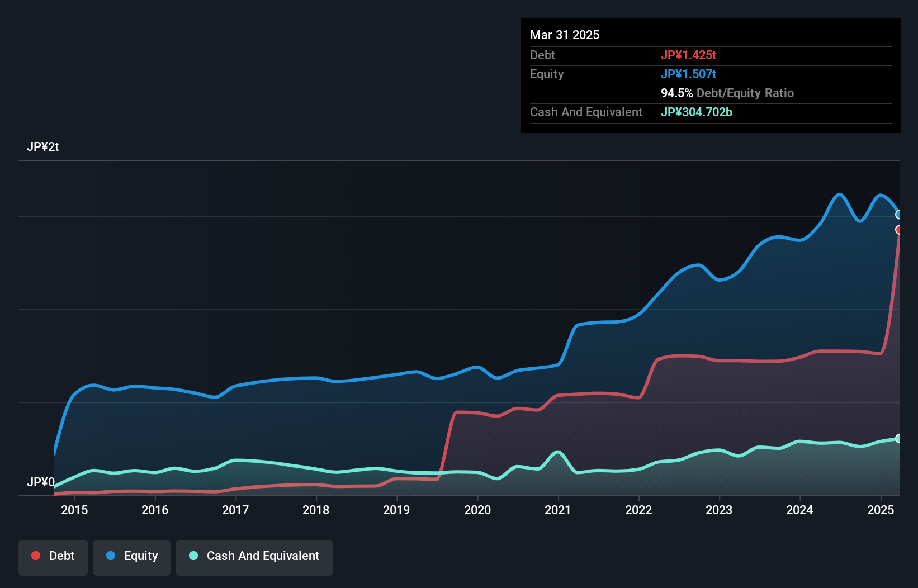This screenshot has width=918, height=588.
Task: Select the 2024 x-axis year label
Action: [799, 510]
